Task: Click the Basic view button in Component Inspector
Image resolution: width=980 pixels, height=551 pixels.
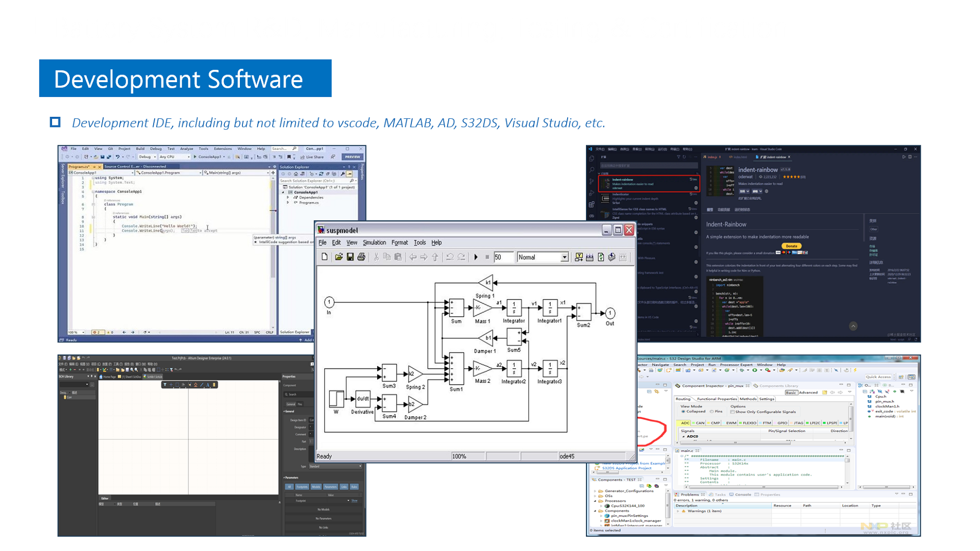Action: tap(791, 392)
